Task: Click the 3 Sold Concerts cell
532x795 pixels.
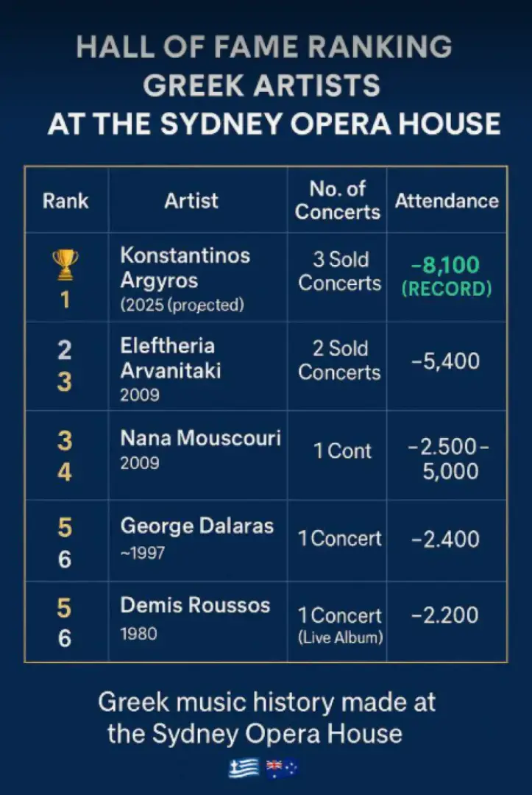Action: click(339, 271)
